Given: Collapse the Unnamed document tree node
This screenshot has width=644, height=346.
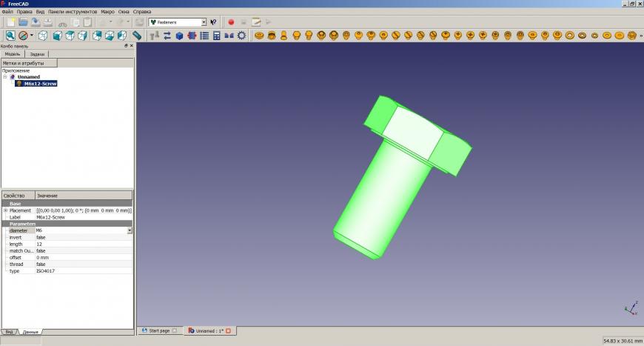Looking at the screenshot, I should [5, 77].
